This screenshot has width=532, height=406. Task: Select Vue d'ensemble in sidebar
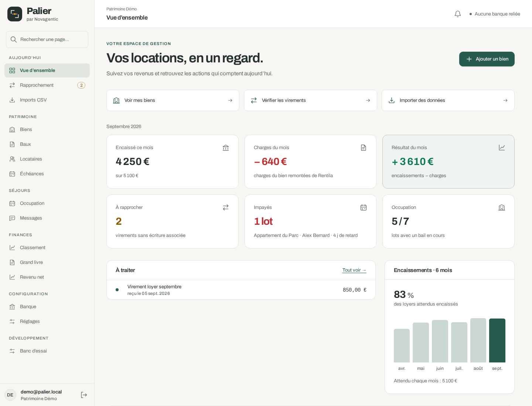(47, 70)
